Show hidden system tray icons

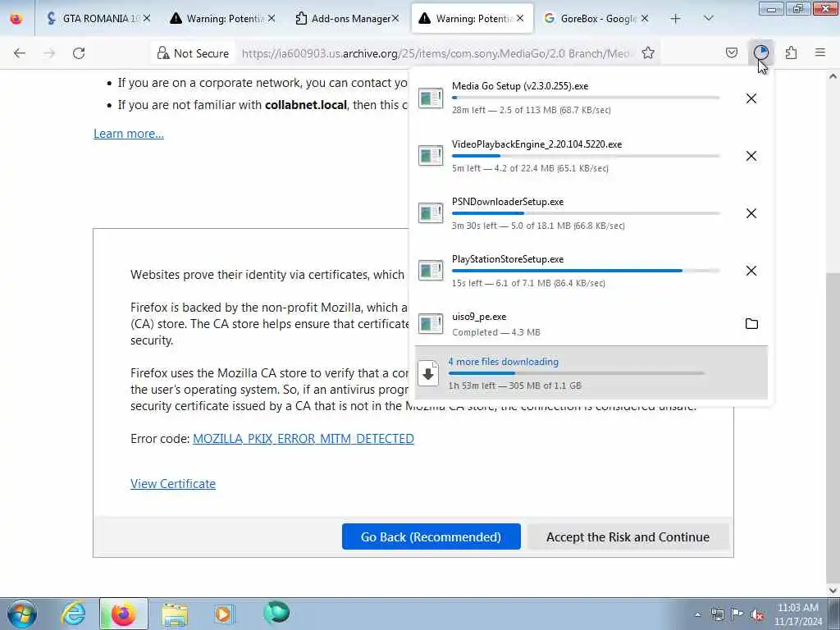pos(697,614)
